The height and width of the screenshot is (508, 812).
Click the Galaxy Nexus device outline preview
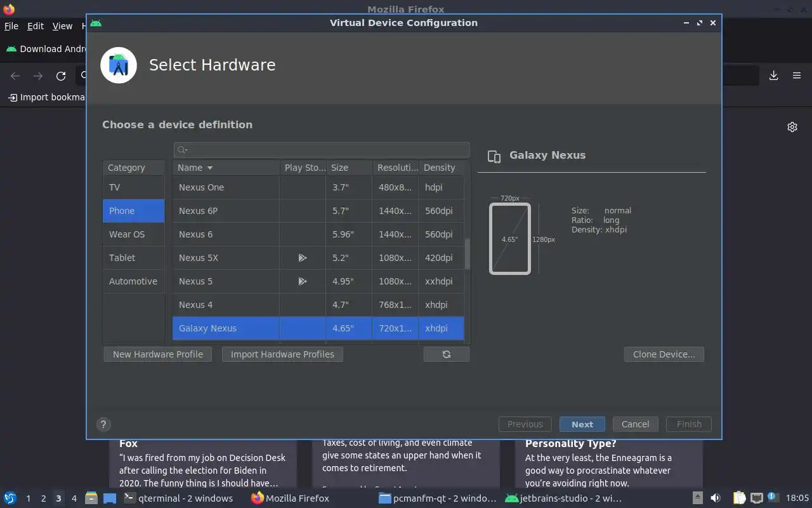509,239
